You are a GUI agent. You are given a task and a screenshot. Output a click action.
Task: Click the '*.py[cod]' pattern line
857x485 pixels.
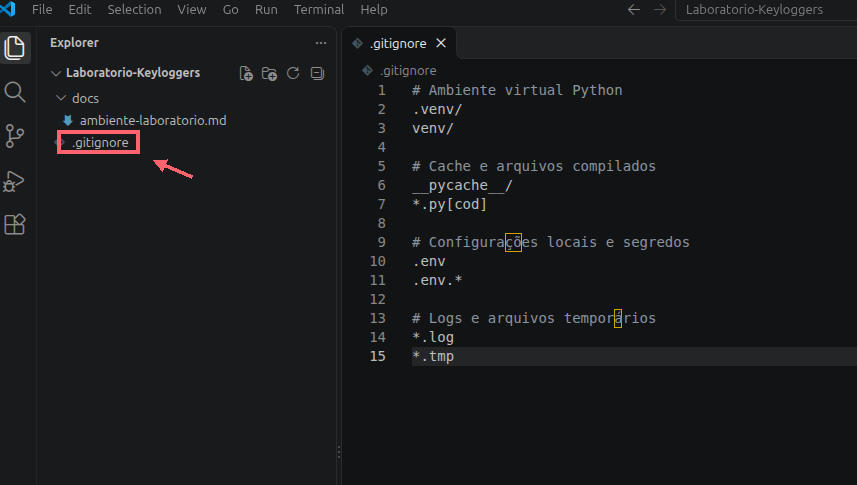point(449,204)
